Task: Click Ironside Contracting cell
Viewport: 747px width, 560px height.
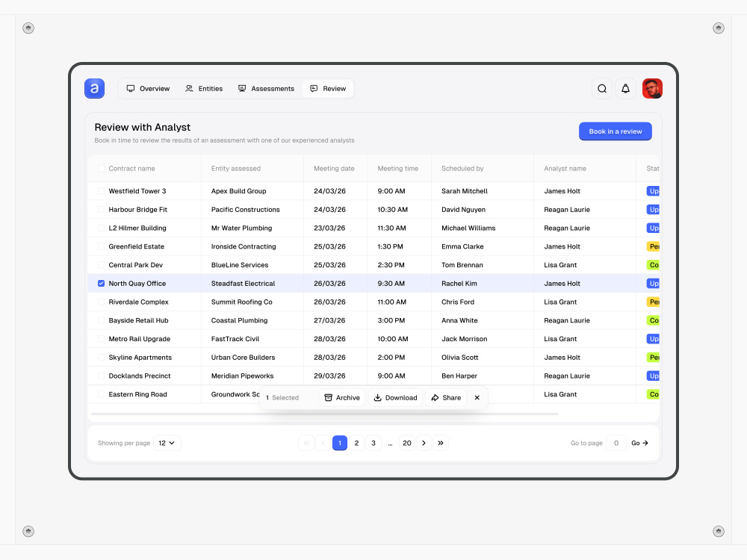Action: tap(244, 246)
